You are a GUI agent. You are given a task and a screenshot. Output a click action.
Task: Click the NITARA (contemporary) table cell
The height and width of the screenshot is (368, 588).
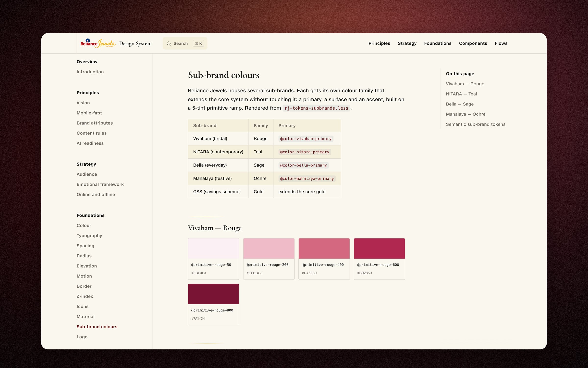pyautogui.click(x=218, y=152)
